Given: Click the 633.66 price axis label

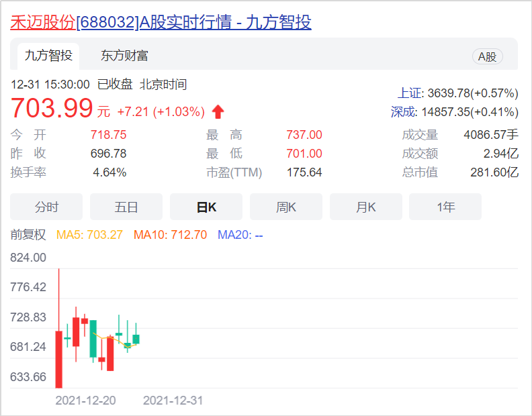Looking at the screenshot, I should pos(28,376).
